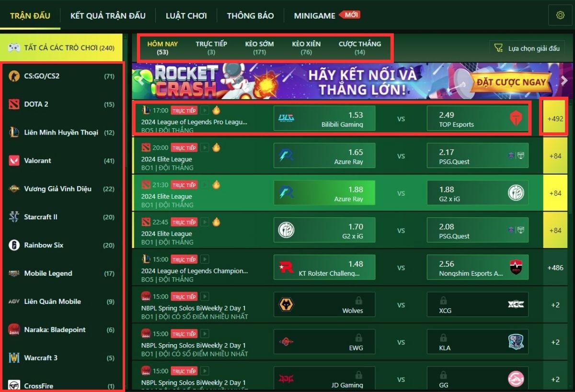The height and width of the screenshot is (392, 575).
Task: Select TẤT CẢ CÁC TRÒ CHƠI category
Action: click(x=61, y=48)
